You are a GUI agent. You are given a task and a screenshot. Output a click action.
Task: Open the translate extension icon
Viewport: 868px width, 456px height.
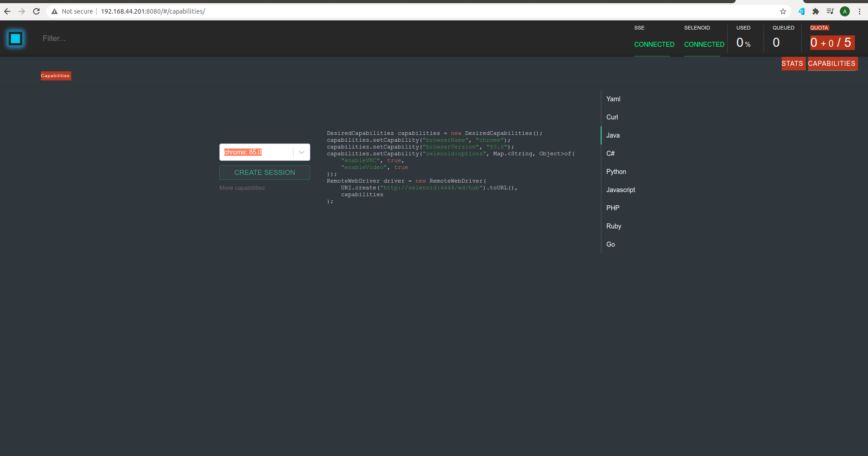[801, 11]
